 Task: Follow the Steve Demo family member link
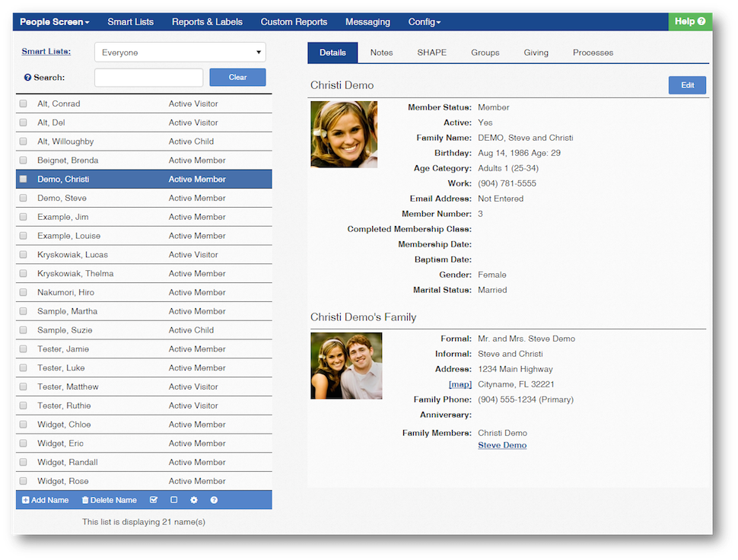click(x=502, y=445)
